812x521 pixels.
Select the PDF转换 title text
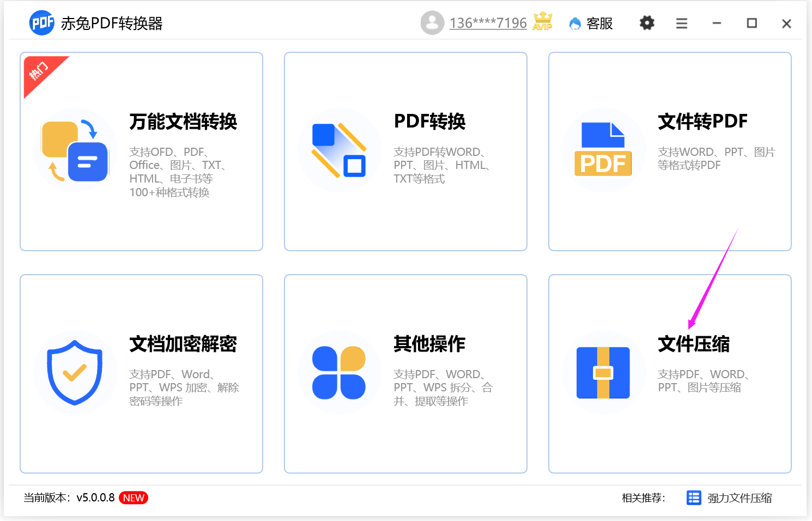[x=429, y=121]
